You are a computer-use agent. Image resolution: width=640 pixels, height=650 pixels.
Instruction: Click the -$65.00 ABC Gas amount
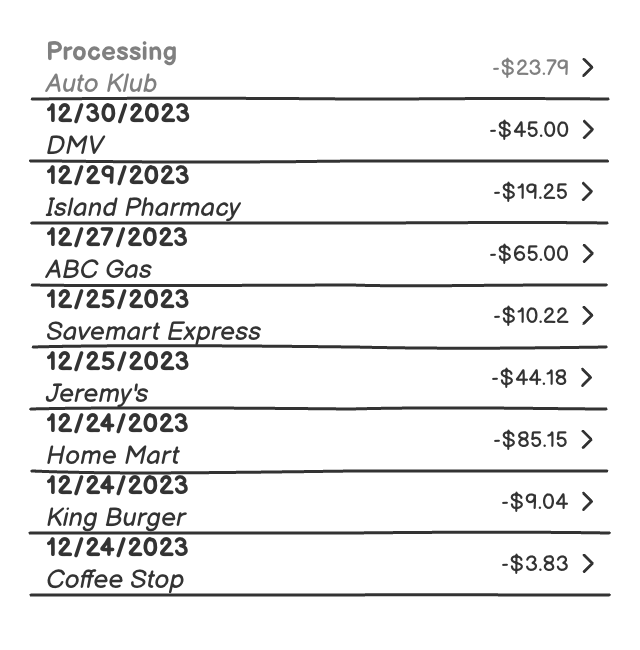529,253
